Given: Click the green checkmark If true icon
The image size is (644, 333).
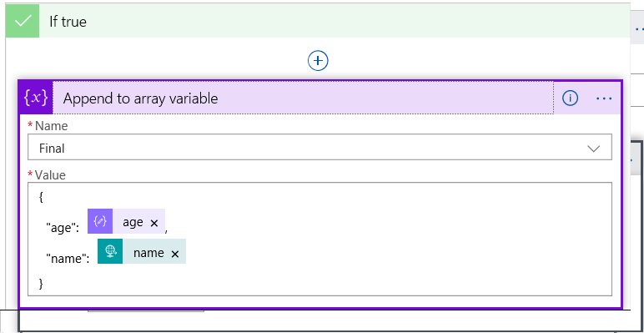Looking at the screenshot, I should point(23,21).
